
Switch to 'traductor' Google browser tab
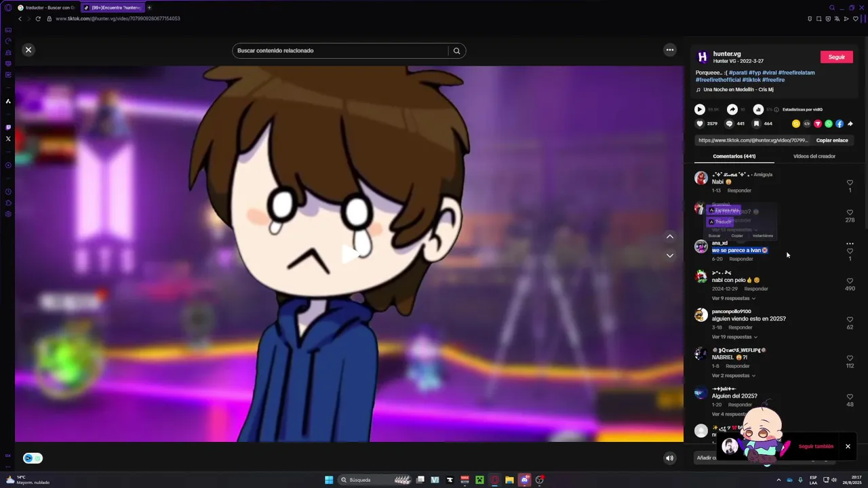46,7
